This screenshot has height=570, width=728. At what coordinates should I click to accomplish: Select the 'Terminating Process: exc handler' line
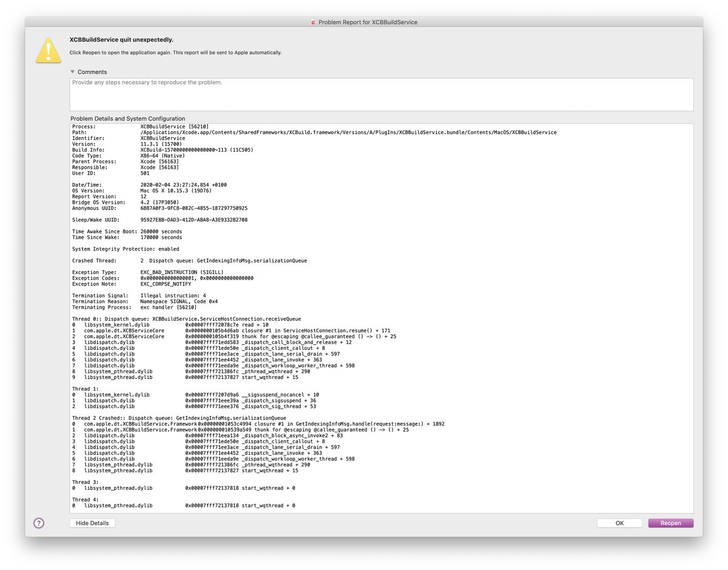[134, 307]
